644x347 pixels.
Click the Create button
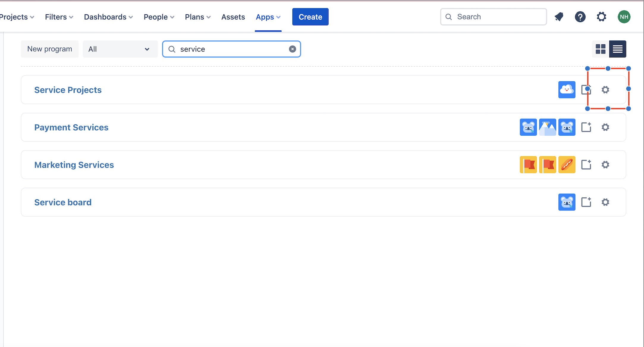[x=310, y=17]
